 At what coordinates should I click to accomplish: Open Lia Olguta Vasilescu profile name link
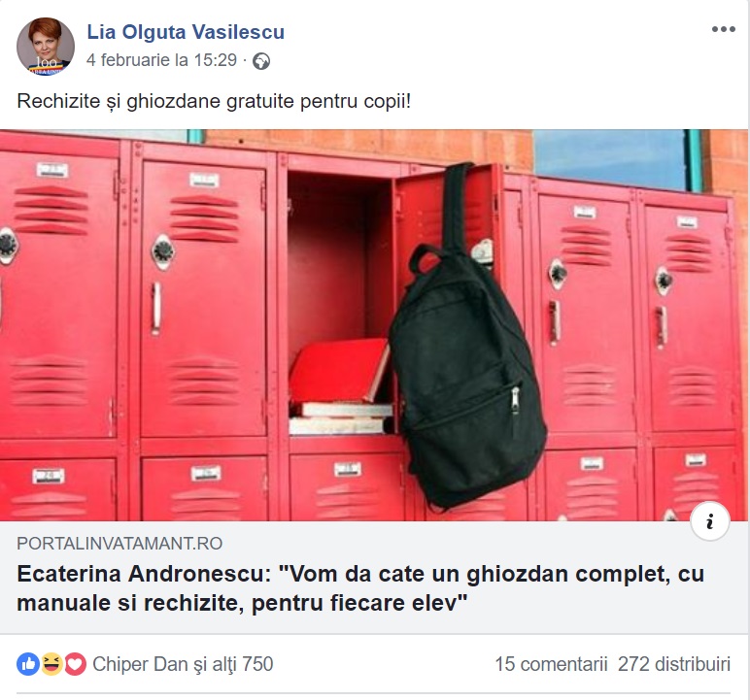[186, 32]
